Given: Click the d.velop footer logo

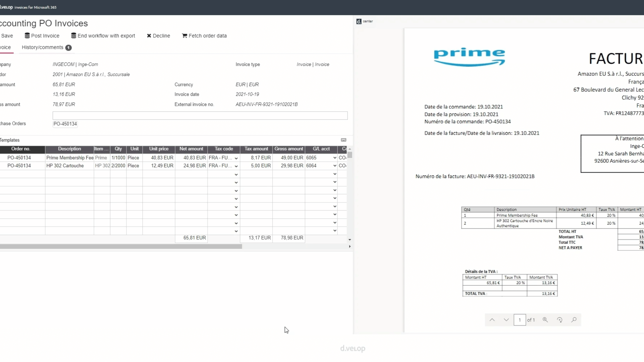Looking at the screenshot, I should 353,349.
